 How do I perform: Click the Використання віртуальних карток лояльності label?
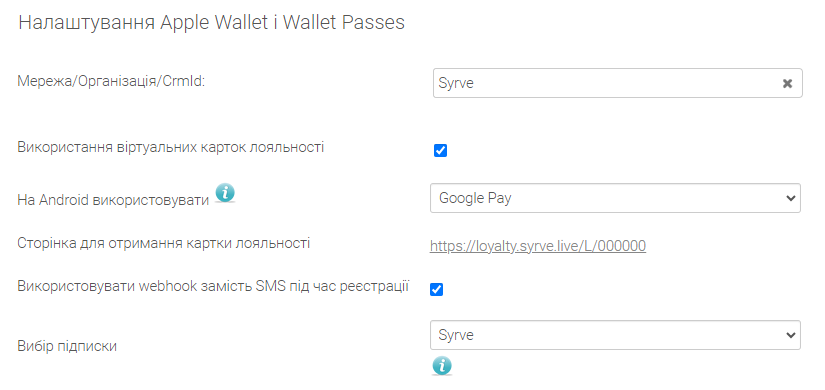pos(170,147)
